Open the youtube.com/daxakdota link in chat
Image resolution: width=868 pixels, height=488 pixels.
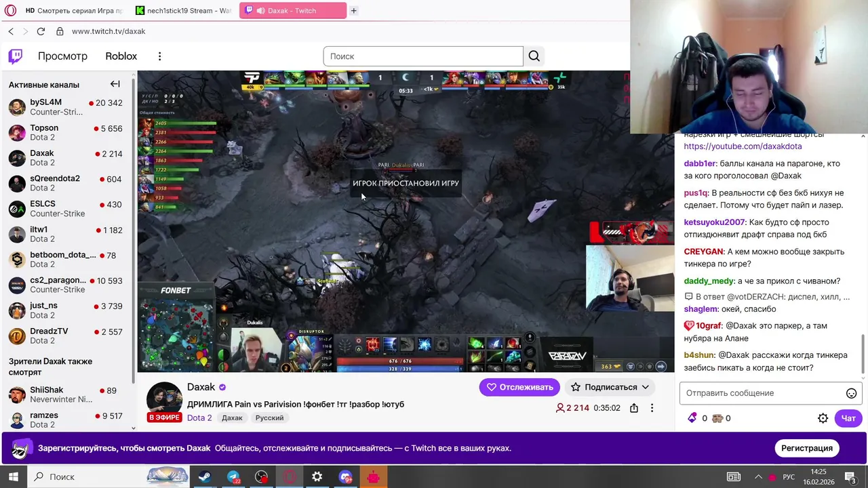(x=743, y=146)
